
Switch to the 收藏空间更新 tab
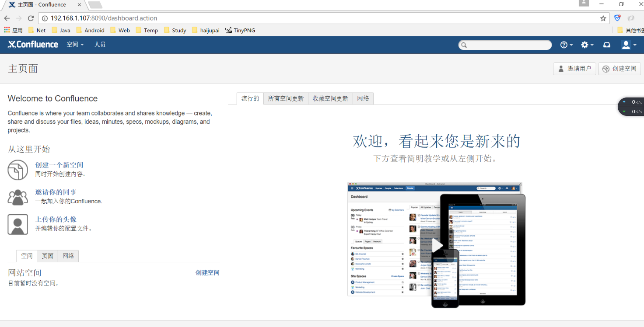click(330, 98)
